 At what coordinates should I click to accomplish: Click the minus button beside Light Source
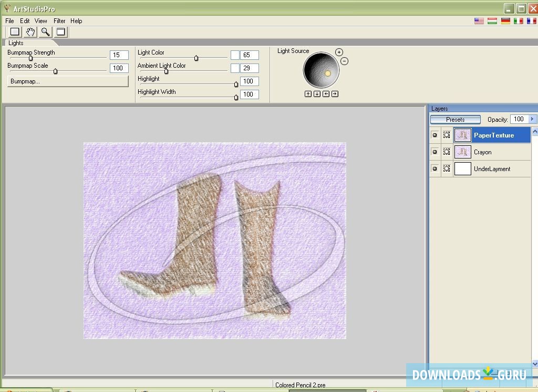[344, 61]
